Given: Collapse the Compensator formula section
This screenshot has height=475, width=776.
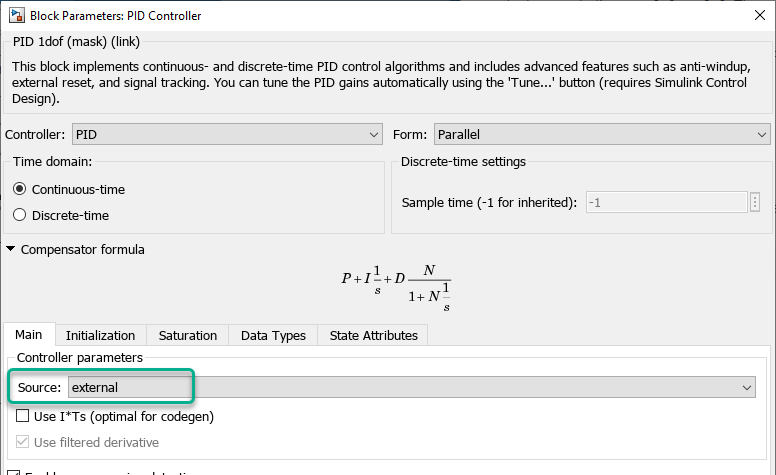Looking at the screenshot, I should (x=10, y=249).
